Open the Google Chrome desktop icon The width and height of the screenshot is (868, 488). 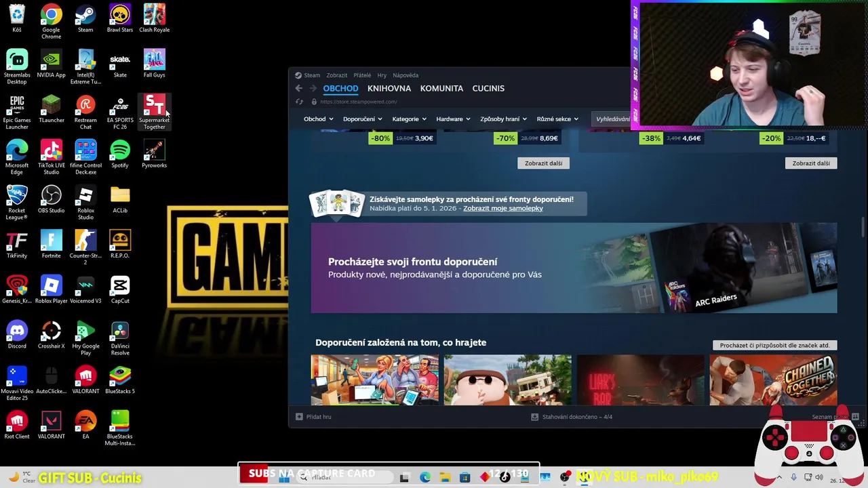[x=51, y=21]
